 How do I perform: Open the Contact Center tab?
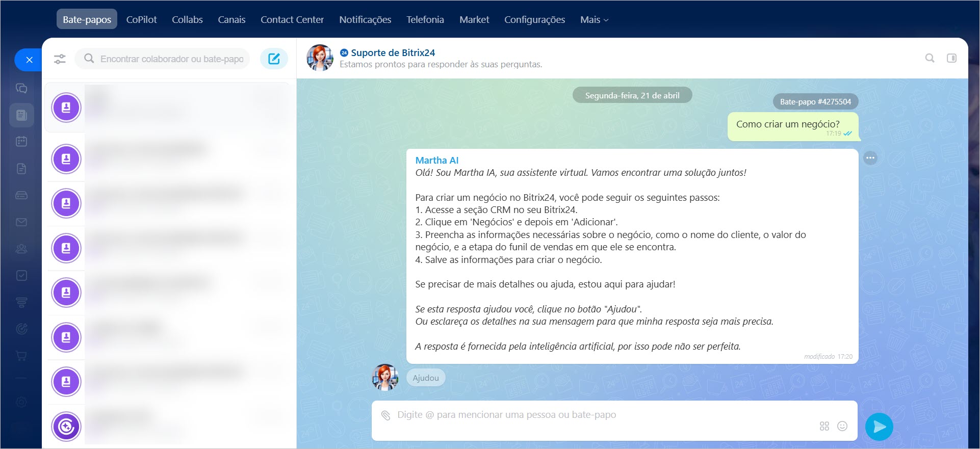click(x=292, y=19)
